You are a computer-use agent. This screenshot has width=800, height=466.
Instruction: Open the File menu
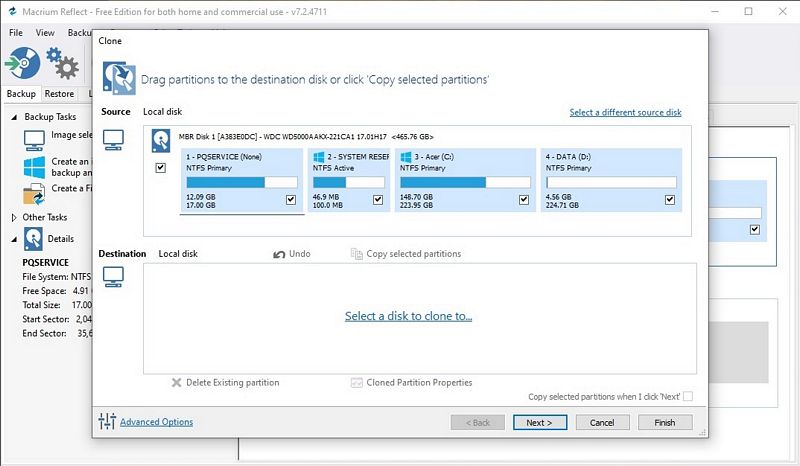click(x=16, y=33)
